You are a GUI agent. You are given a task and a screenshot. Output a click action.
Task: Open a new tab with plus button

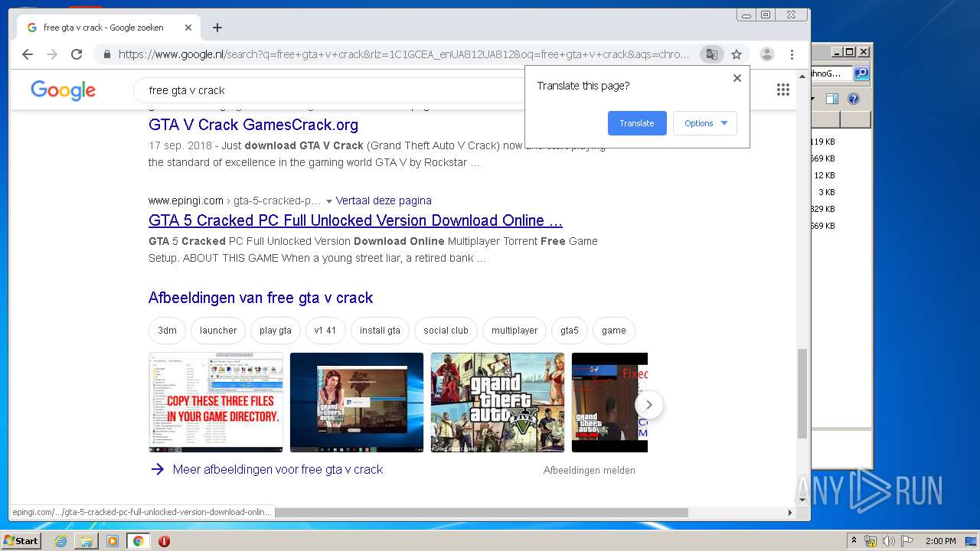(217, 28)
